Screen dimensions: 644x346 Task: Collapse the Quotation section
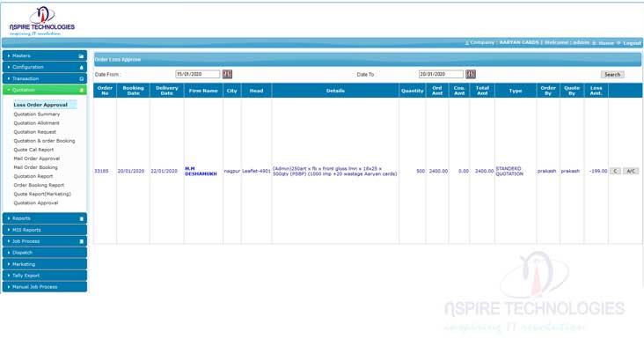45,90
